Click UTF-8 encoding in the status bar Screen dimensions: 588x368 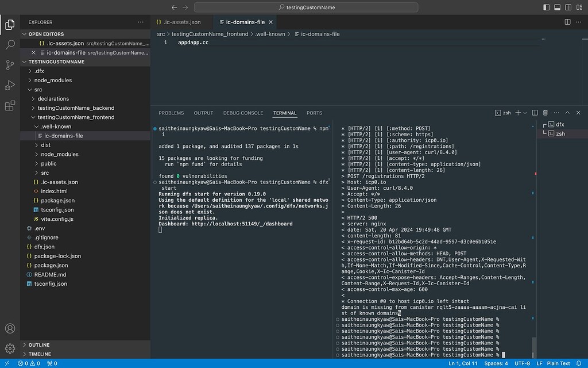click(x=521, y=363)
